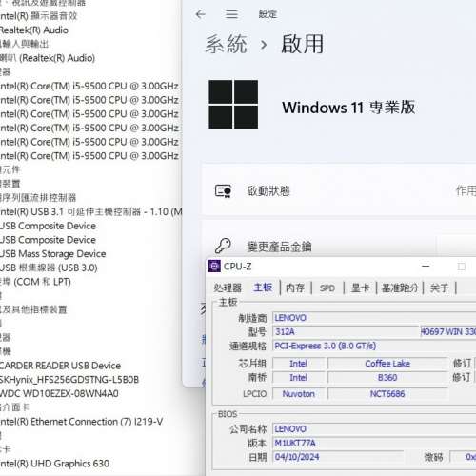Click the activation state icon

pyautogui.click(x=223, y=191)
